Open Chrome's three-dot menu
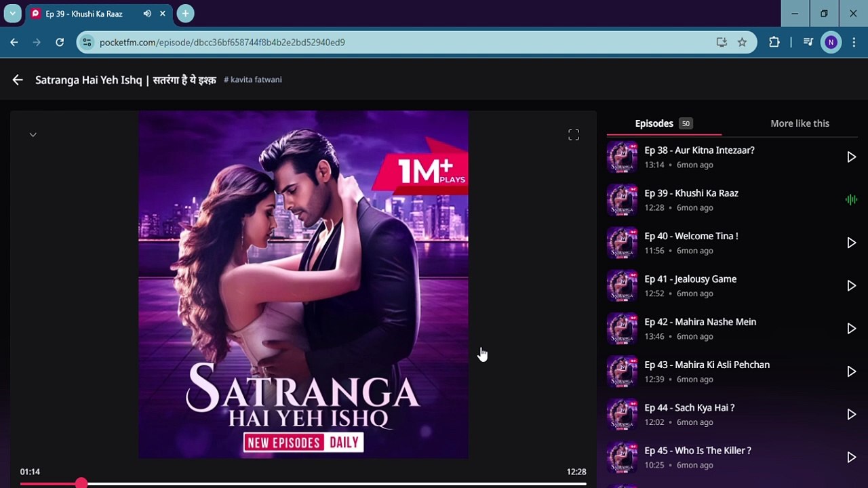 [x=853, y=42]
